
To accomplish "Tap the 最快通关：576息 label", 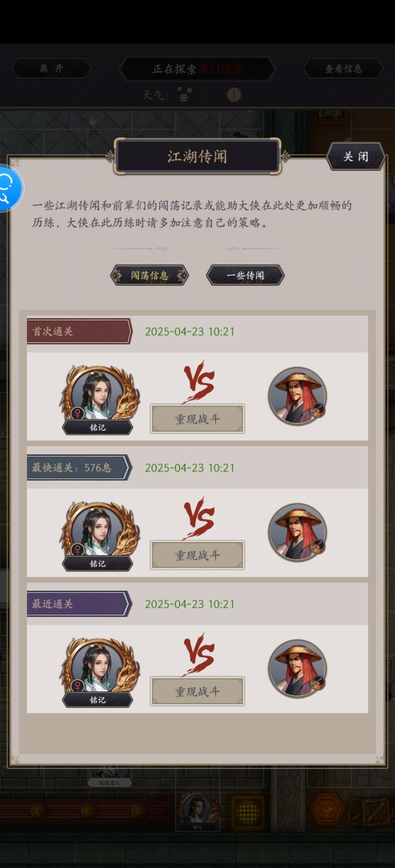I will 71,467.
